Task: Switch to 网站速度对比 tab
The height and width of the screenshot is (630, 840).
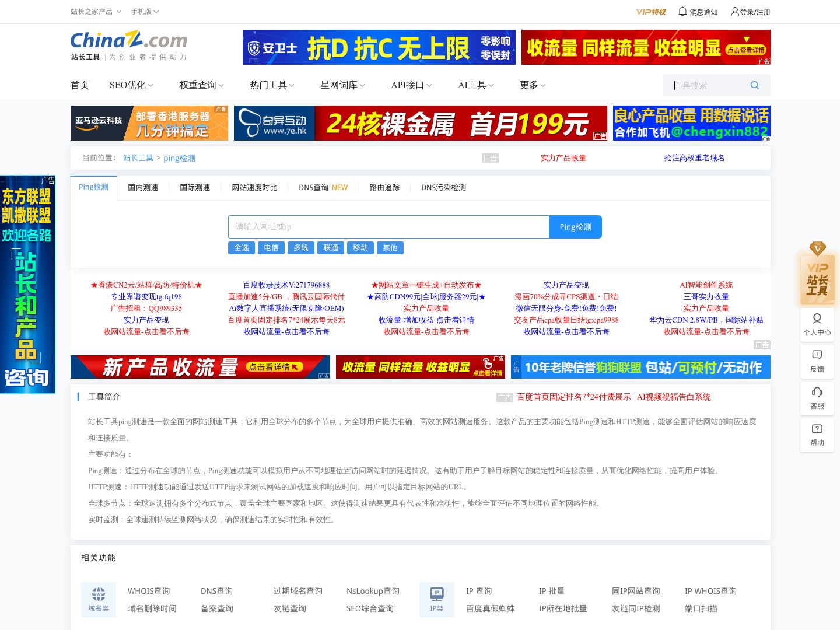Action: tap(254, 188)
